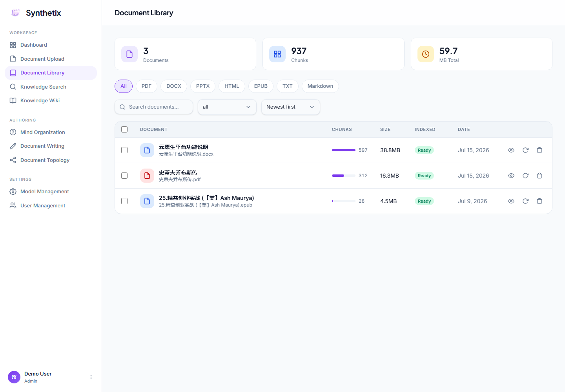Open Knowledge Wiki page
Viewport: 565px width, 392px height.
tap(51, 101)
